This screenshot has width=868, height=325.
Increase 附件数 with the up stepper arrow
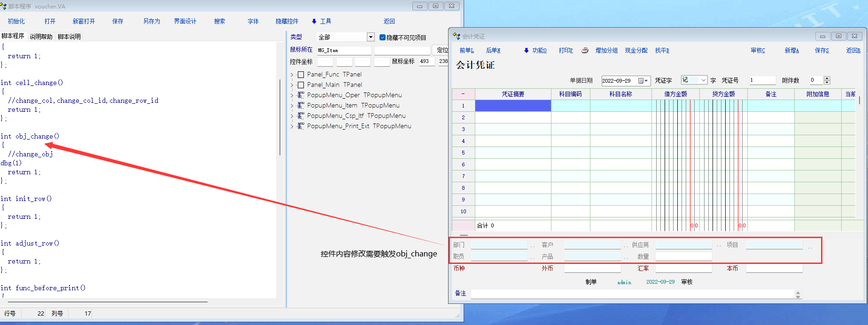click(827, 78)
